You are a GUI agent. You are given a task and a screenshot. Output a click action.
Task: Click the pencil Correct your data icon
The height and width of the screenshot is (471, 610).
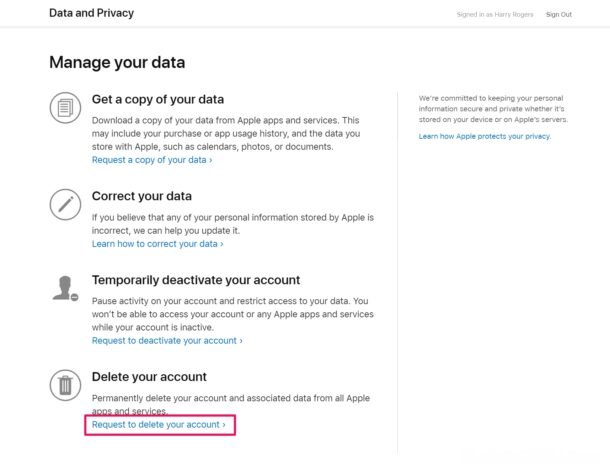(65, 205)
